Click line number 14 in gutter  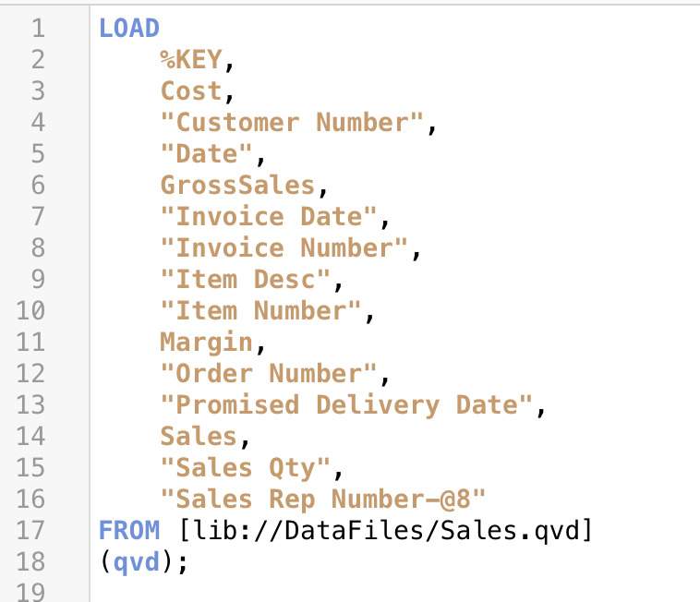click(x=31, y=437)
